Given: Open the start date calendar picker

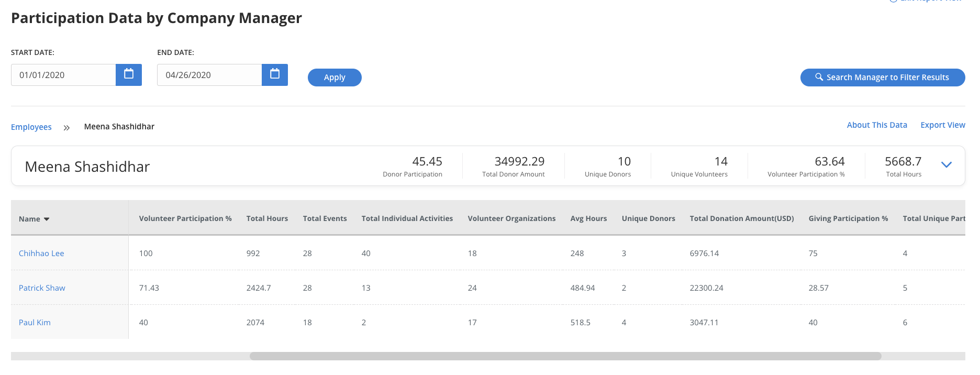Looking at the screenshot, I should pyautogui.click(x=128, y=74).
